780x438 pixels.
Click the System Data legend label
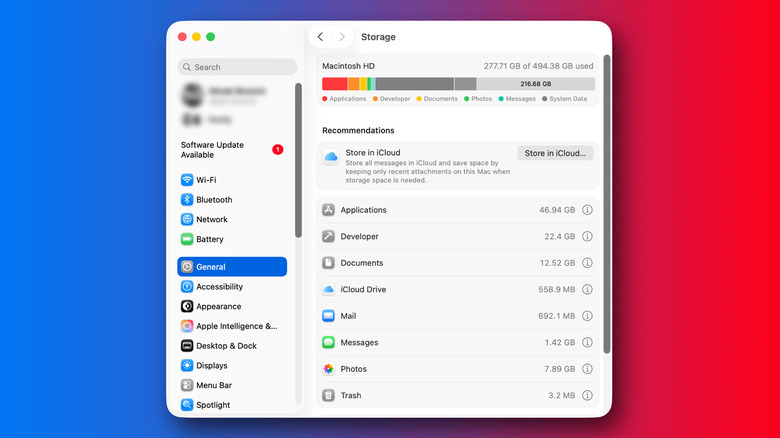coord(568,99)
